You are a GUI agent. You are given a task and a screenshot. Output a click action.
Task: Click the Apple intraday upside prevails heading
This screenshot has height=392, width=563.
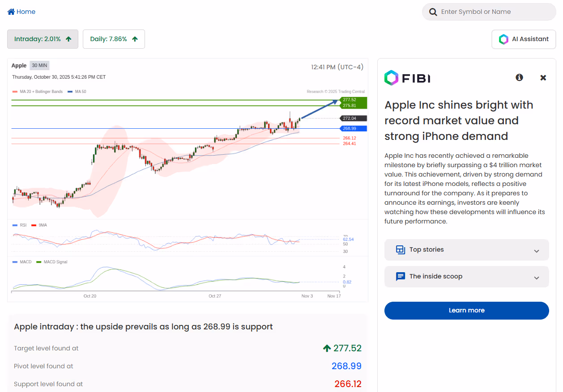click(x=143, y=327)
